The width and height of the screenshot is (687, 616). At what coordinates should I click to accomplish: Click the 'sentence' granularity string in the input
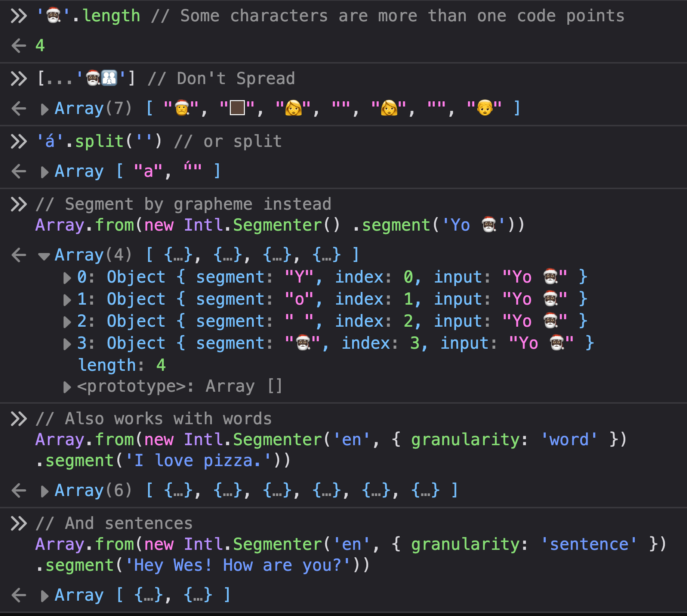[589, 544]
